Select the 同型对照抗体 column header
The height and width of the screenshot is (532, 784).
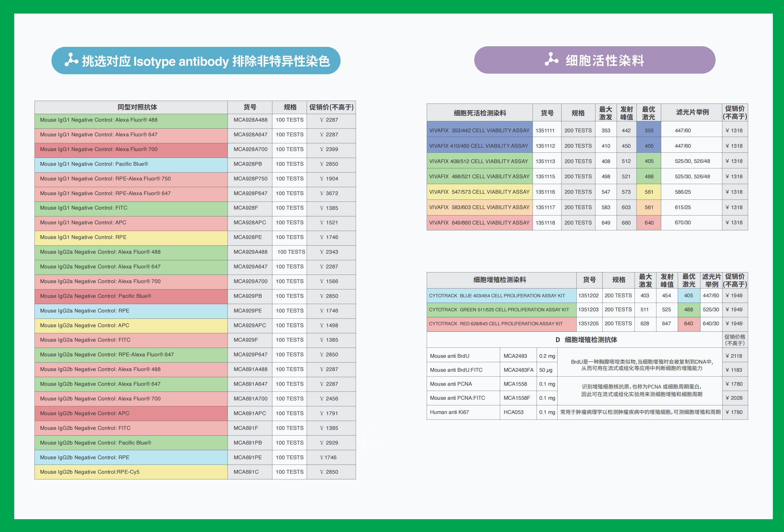click(x=137, y=107)
